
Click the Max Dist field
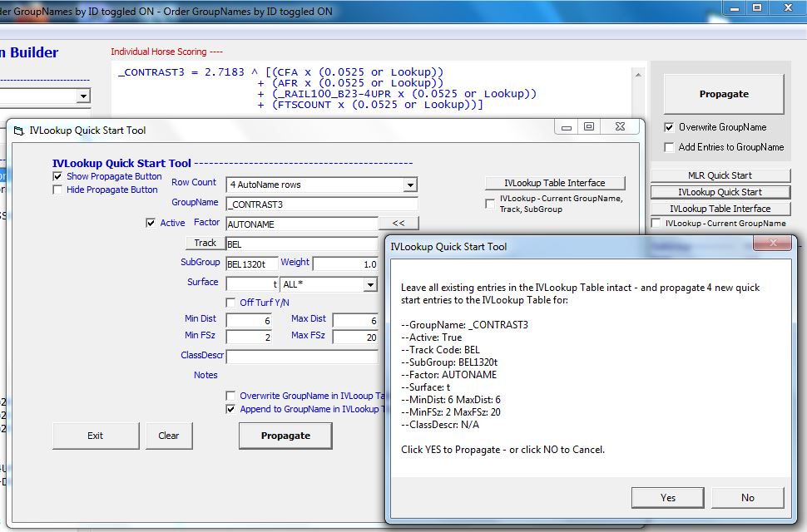355,320
